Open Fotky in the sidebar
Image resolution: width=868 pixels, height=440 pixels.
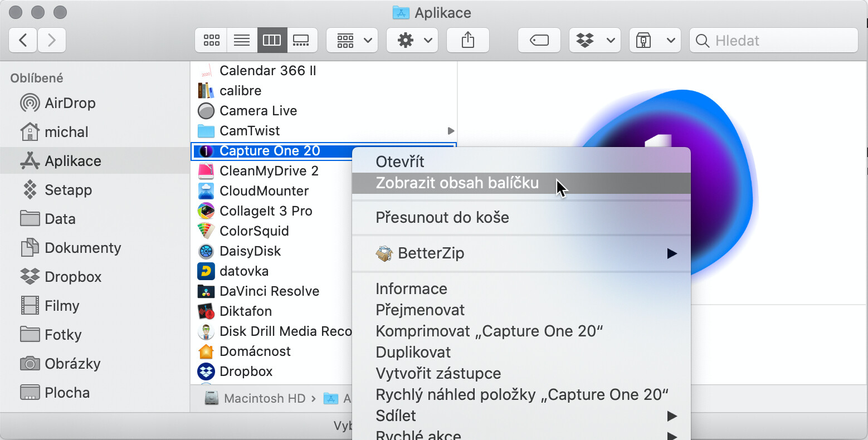coord(95,335)
